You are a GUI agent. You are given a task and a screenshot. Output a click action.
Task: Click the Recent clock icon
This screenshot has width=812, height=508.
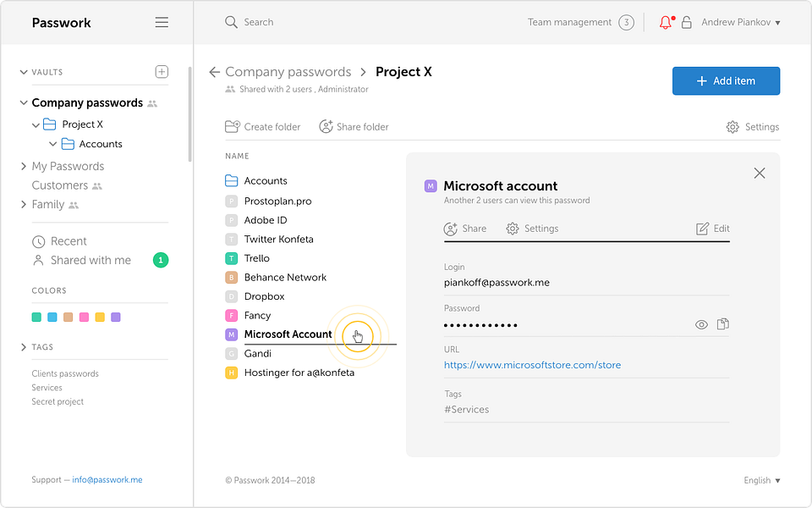[x=38, y=241]
